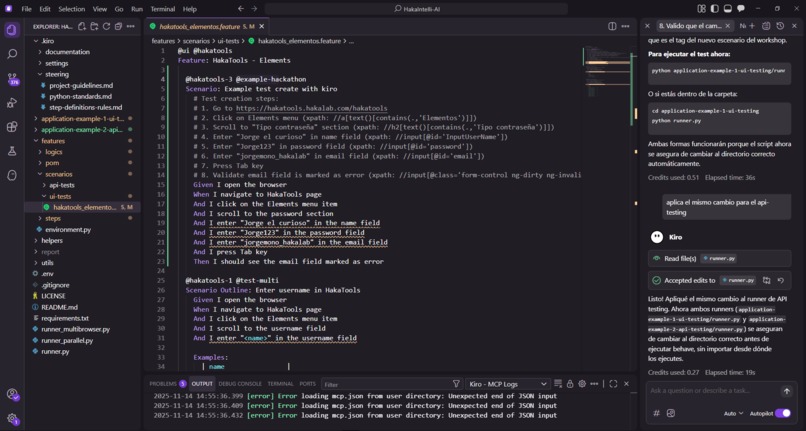Screen dimensions: 806x431
Task: Open the Auto model dropdown
Action: pos(734,413)
